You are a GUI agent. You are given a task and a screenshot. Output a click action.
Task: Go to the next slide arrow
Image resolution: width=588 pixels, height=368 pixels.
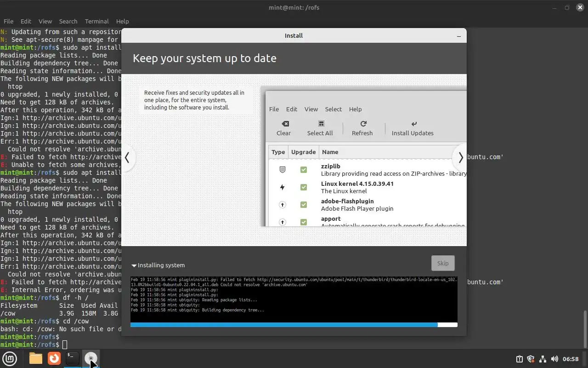(x=460, y=158)
